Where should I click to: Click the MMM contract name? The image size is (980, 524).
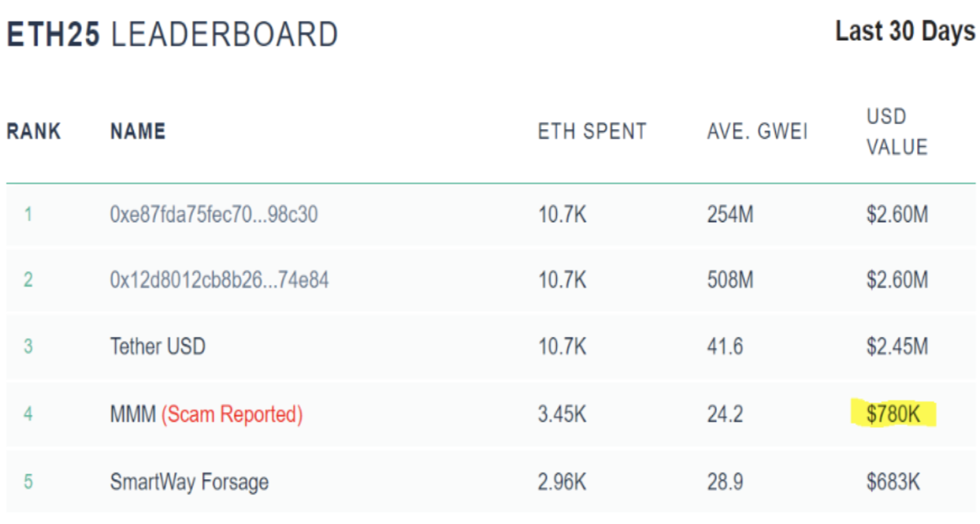click(x=132, y=415)
